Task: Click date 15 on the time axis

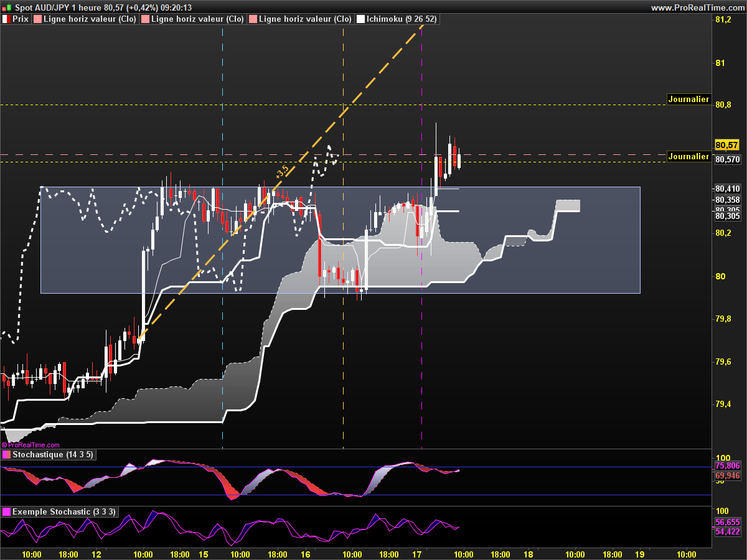Action: (x=203, y=554)
